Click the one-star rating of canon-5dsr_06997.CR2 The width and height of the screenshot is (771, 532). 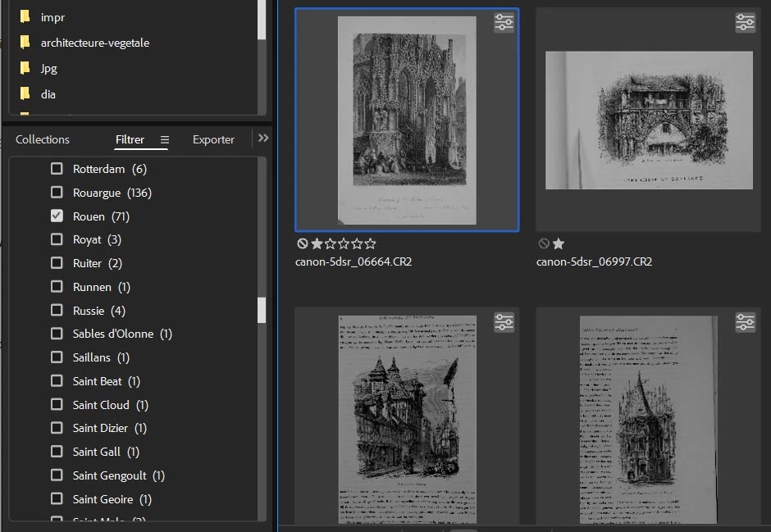click(559, 243)
